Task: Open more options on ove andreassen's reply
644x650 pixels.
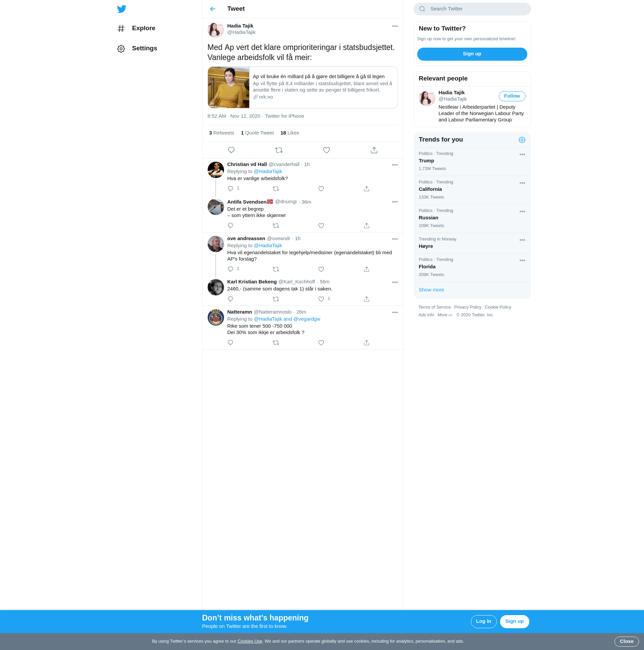Action: click(395, 239)
